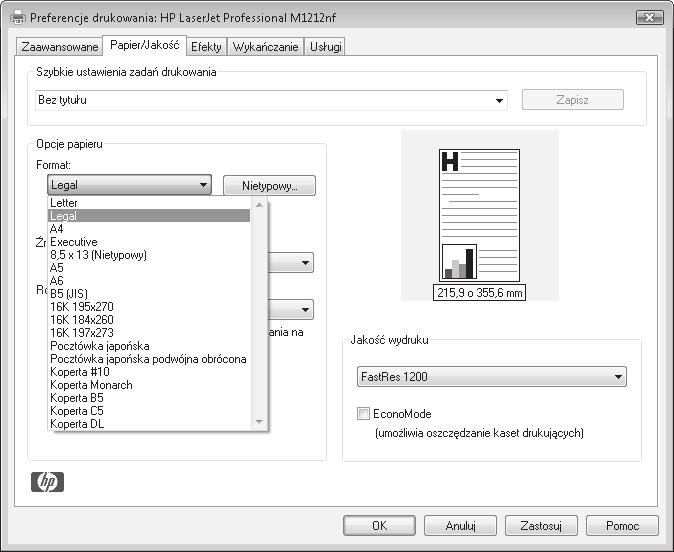Image resolution: width=674 pixels, height=552 pixels.
Task: Select 16K 195x270 format
Action: [149, 307]
